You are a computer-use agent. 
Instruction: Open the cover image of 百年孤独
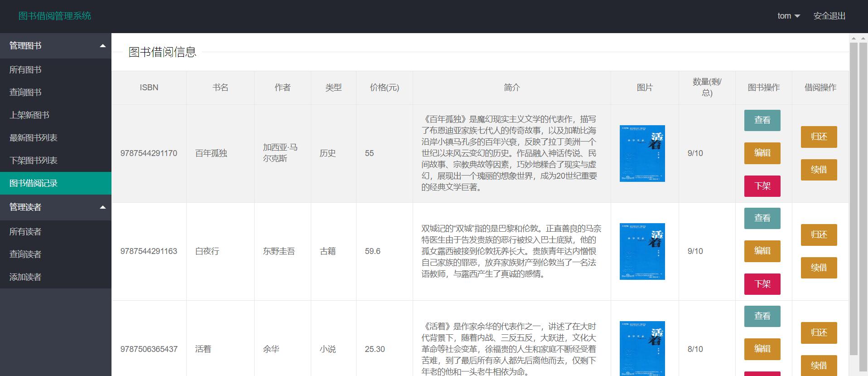[642, 153]
